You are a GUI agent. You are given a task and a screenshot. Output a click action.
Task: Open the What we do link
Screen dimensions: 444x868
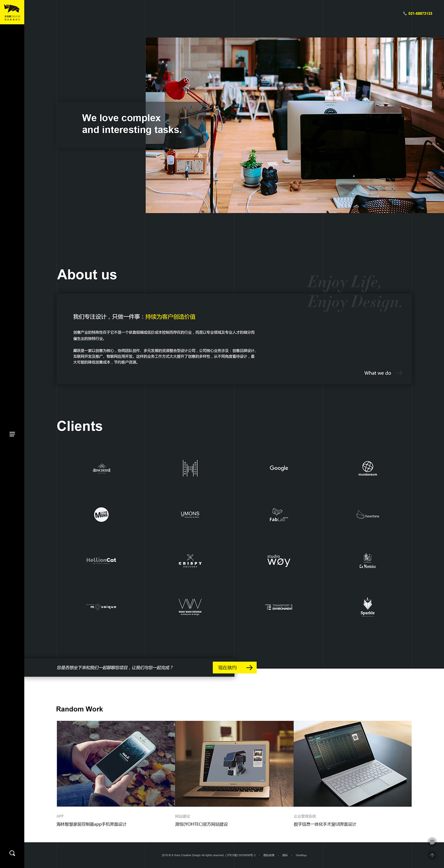click(x=378, y=373)
